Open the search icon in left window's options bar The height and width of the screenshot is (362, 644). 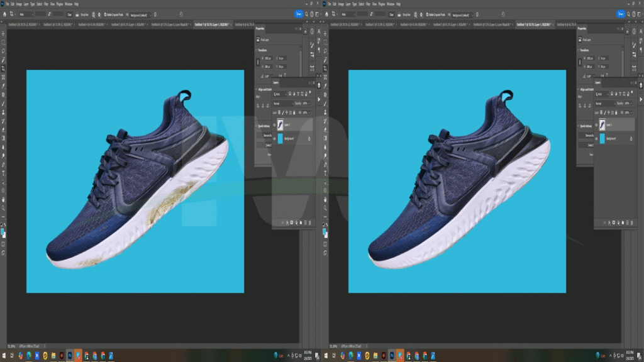pyautogui.click(x=306, y=14)
